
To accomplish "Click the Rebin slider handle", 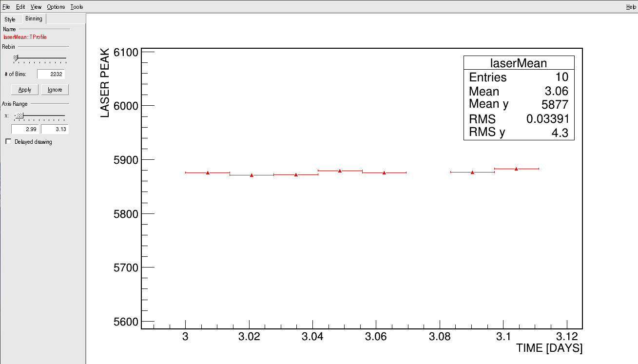I will tap(16, 57).
